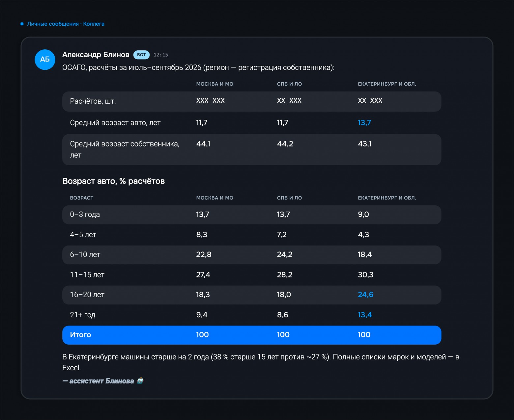
Task: Click the ВОЗРАСТ column header
Action: (82, 198)
